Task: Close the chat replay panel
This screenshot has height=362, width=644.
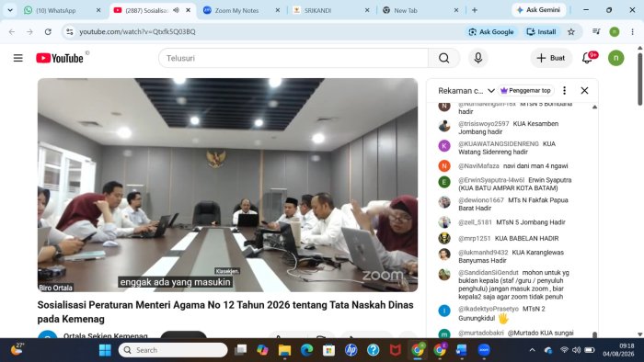Action: coord(584,91)
